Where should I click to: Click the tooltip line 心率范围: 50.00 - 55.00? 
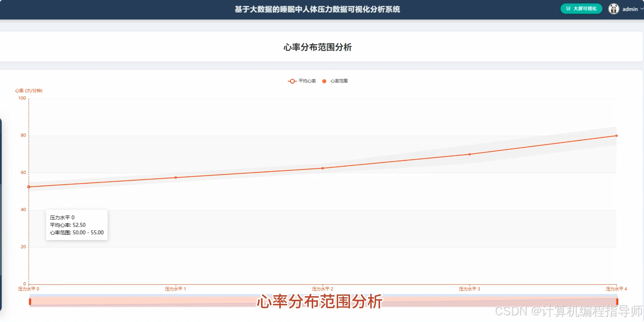pos(77,232)
